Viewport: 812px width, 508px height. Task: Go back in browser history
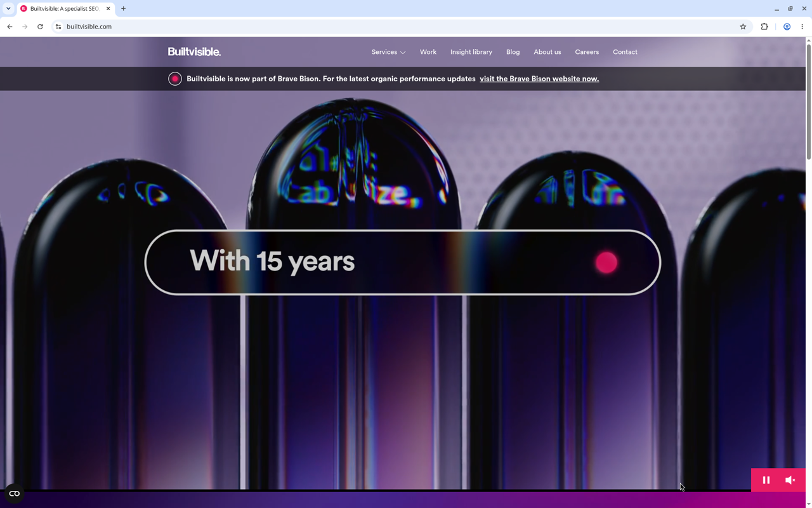10,27
